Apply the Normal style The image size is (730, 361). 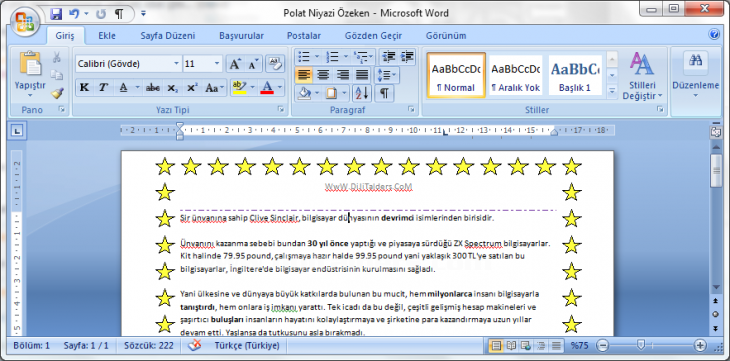pyautogui.click(x=456, y=75)
